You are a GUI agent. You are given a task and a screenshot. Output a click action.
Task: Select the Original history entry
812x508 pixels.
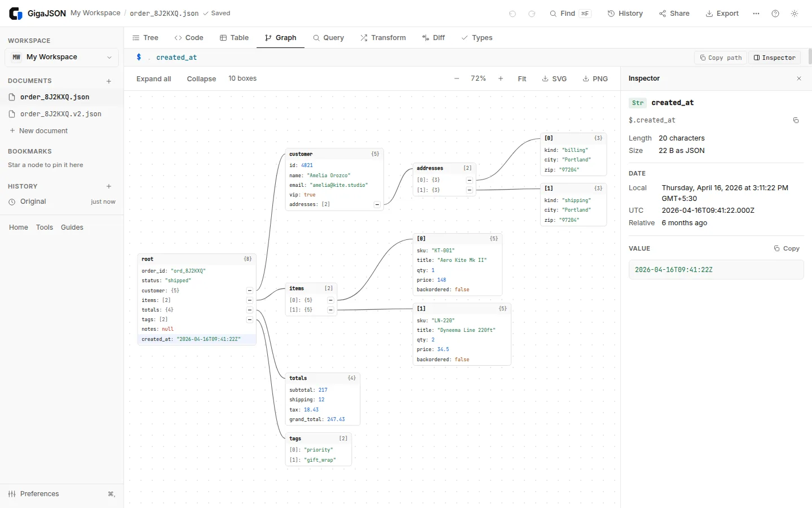pyautogui.click(x=62, y=202)
